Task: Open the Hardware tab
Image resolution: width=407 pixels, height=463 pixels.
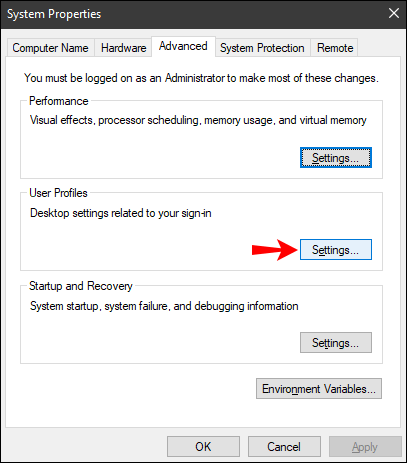Action: 123,48
